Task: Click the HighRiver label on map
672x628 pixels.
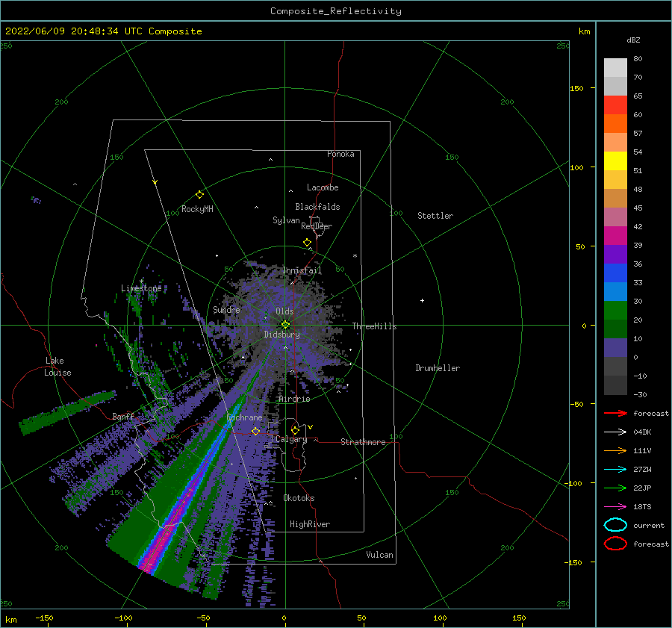Action: click(310, 524)
